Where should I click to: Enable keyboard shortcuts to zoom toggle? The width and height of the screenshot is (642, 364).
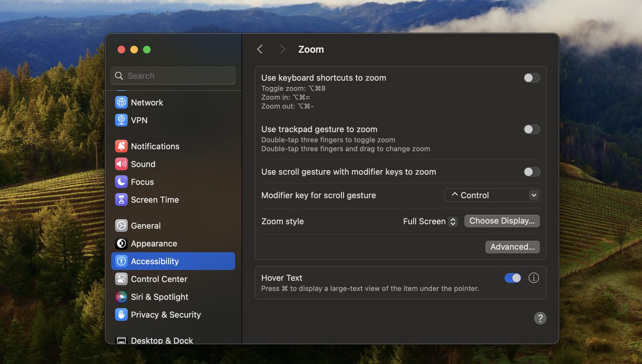(x=532, y=78)
